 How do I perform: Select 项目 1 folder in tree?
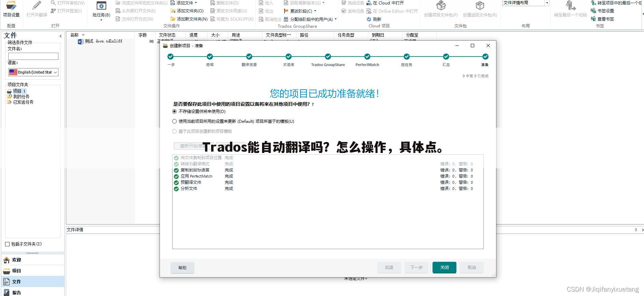pos(16,91)
